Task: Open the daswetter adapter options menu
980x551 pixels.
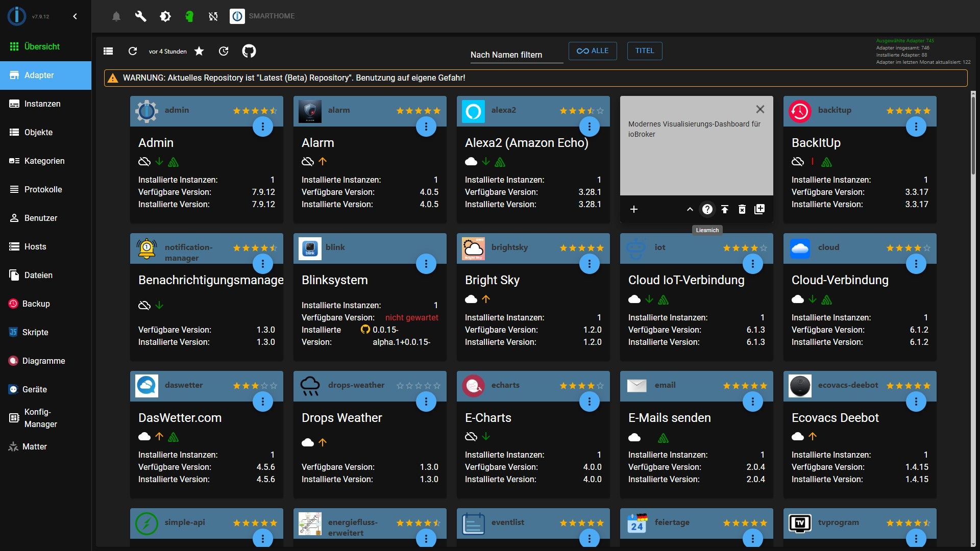Action: pyautogui.click(x=263, y=402)
